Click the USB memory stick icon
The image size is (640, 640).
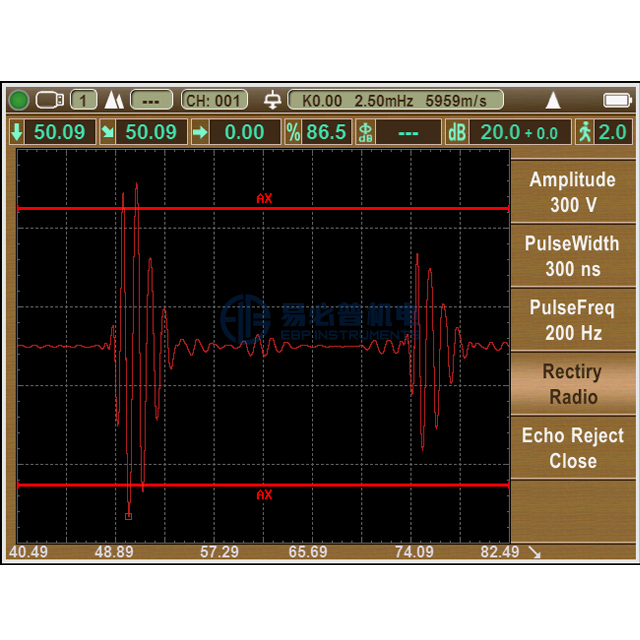click(50, 100)
